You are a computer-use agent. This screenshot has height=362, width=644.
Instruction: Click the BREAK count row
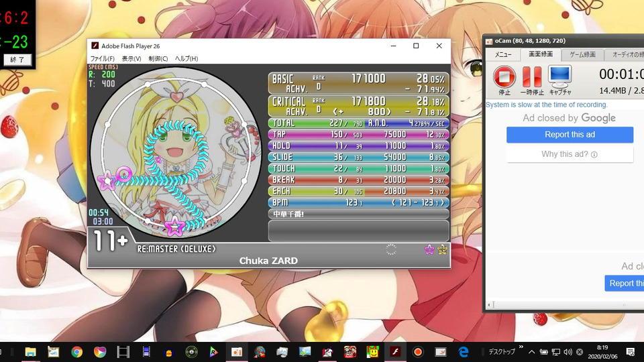[x=358, y=180]
